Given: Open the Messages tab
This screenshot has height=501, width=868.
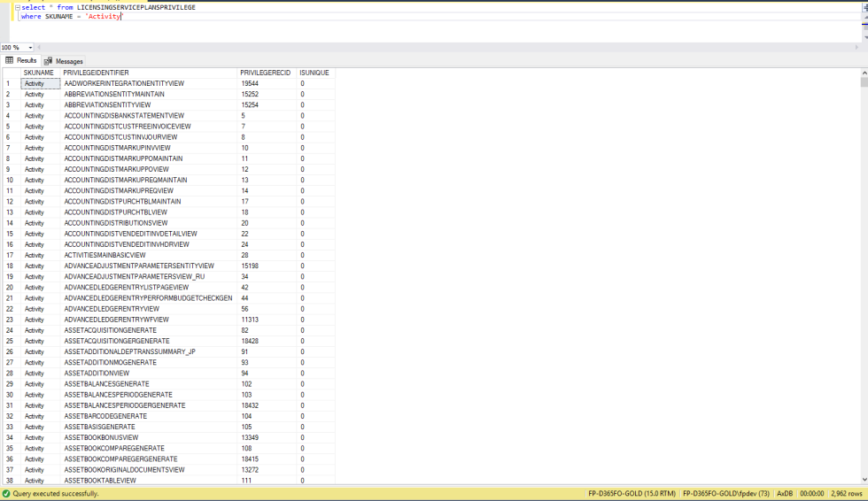Looking at the screenshot, I should (68, 61).
